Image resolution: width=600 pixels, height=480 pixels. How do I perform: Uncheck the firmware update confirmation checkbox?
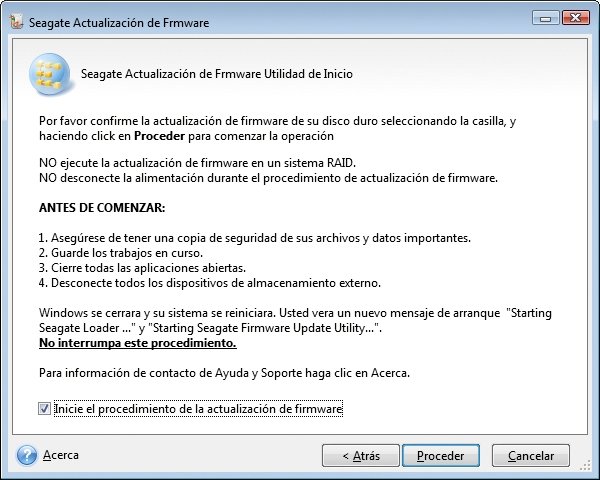[44, 408]
